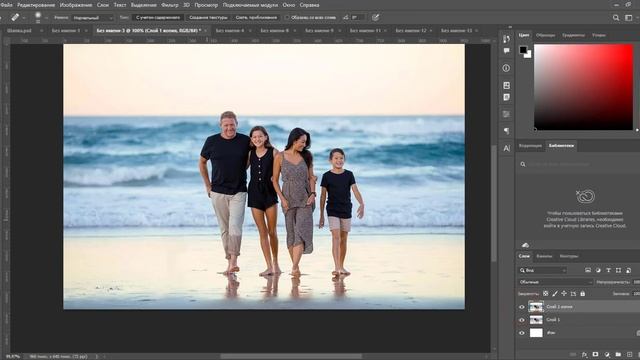Toggle type layers filter icon

pyautogui.click(x=608, y=270)
